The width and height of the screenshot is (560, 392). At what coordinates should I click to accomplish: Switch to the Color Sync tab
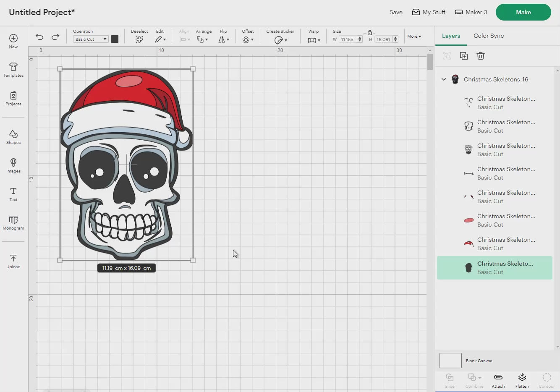[x=489, y=36]
